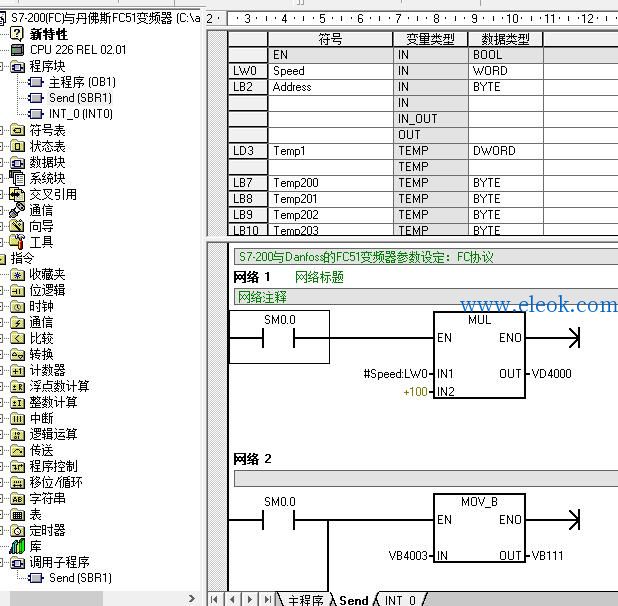Screen dimensions: 618x606
Task: Click the 新特性 help icon
Action: point(17,34)
